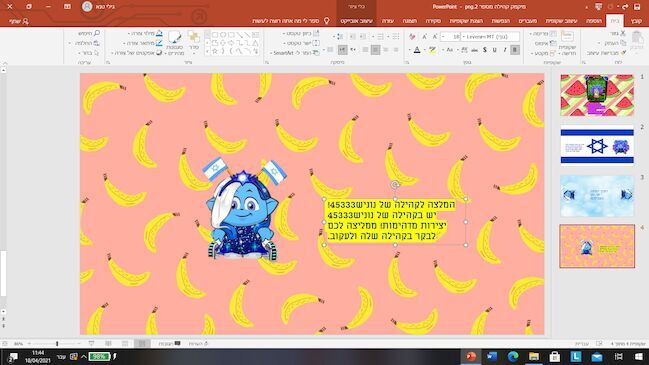
Task: Open the Text Direction dropdown
Action: (301, 33)
